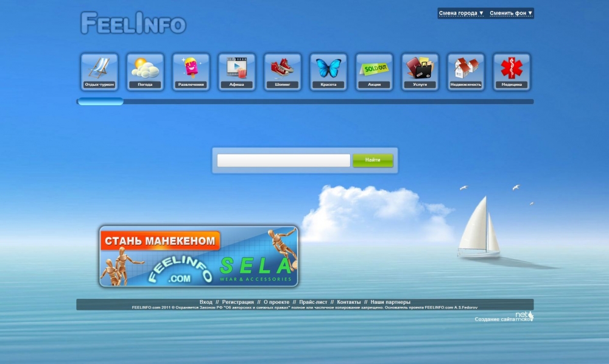Open the О проекте link
The height and width of the screenshot is (364, 609).
point(276,302)
